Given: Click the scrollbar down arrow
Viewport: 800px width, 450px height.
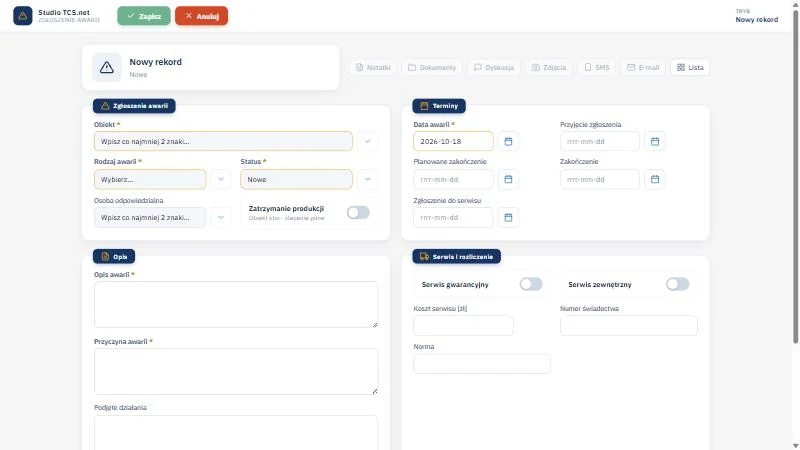Looking at the screenshot, I should (x=795, y=445).
